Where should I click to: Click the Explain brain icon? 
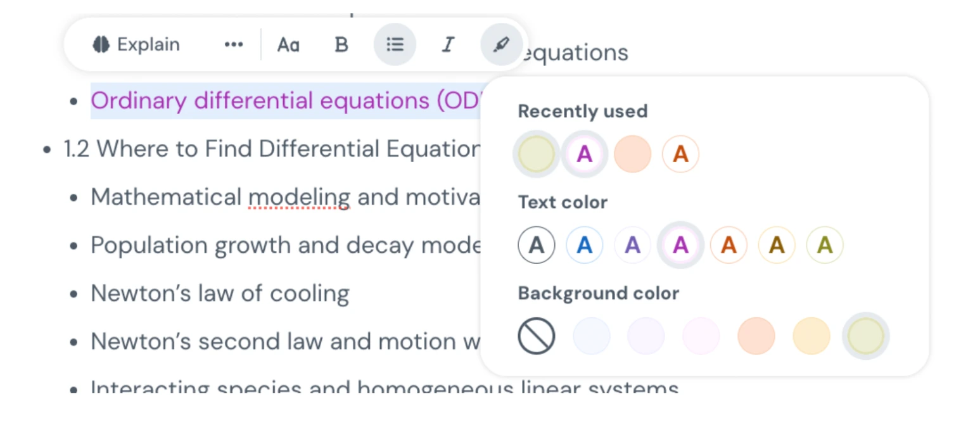101,44
